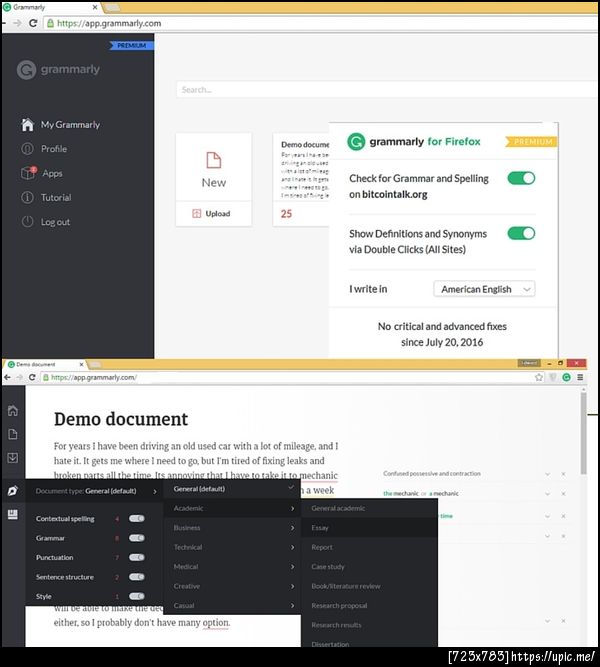Viewport: 600px width, 667px height.
Task: Click the pen assistant icon in editor sidebar
Action: (x=13, y=490)
